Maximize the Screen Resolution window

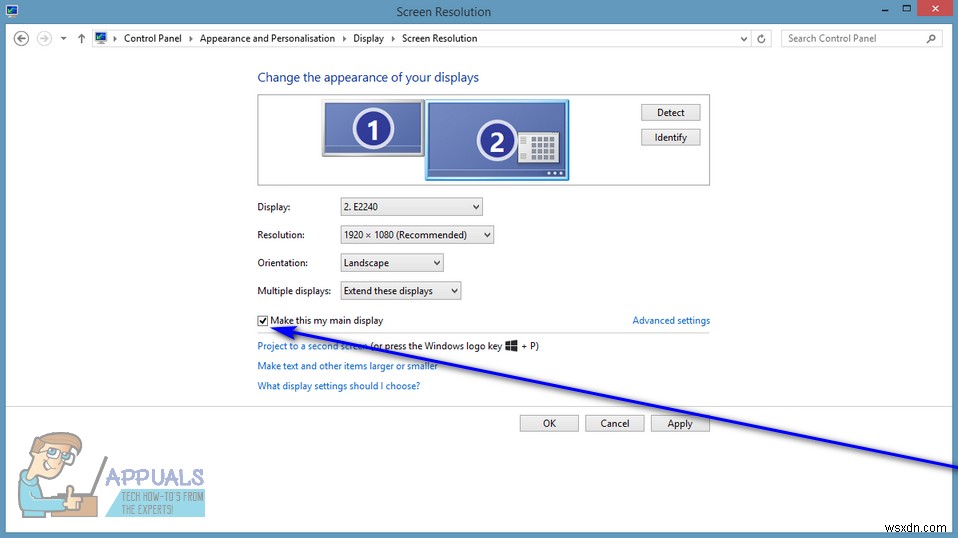pos(907,9)
